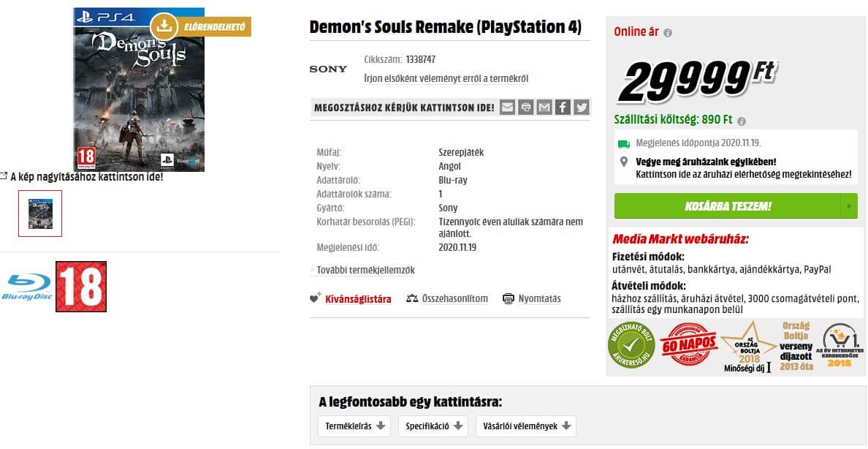Click printer icon beside Nyomtatás
Image resolution: width=868 pixels, height=449 pixels.
(509, 298)
